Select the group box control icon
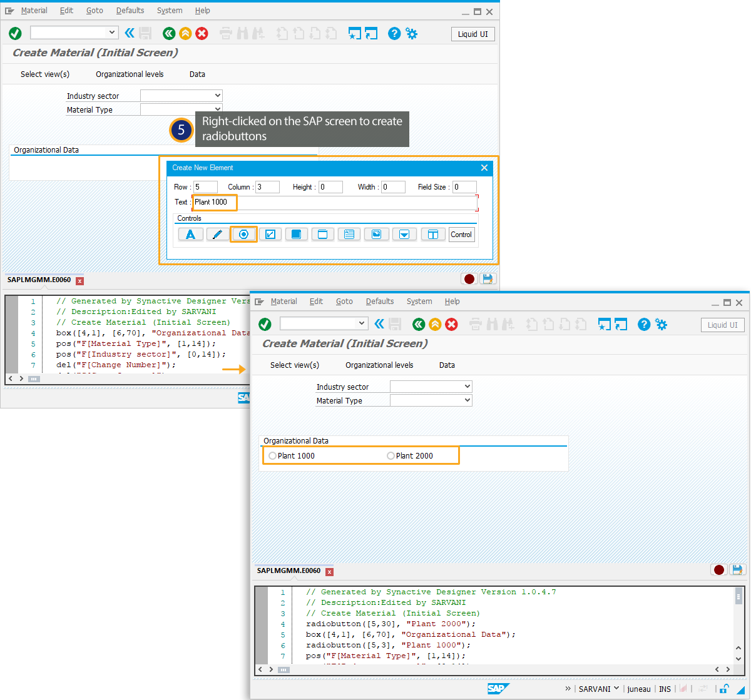Viewport: 751px width, 700px height. point(323,235)
